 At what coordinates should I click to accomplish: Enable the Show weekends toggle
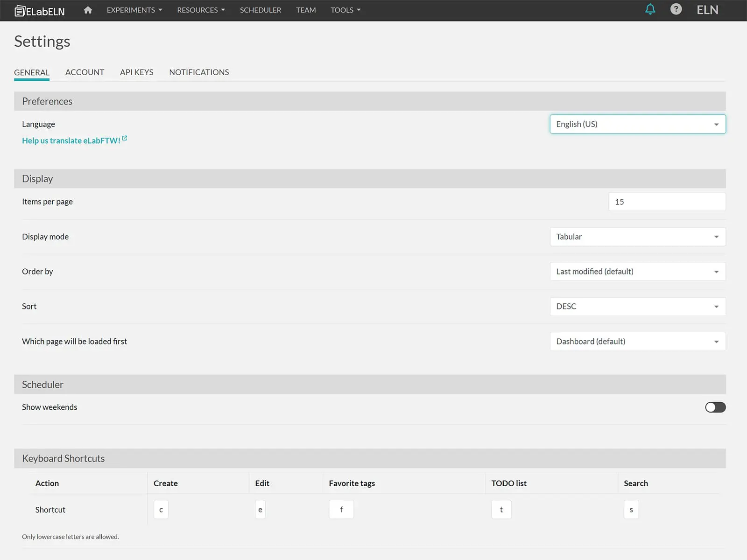click(x=715, y=407)
